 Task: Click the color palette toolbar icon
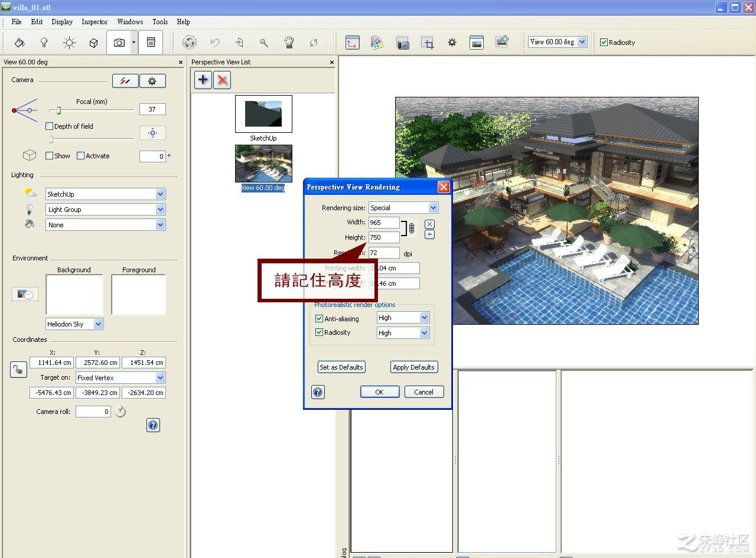click(x=377, y=43)
